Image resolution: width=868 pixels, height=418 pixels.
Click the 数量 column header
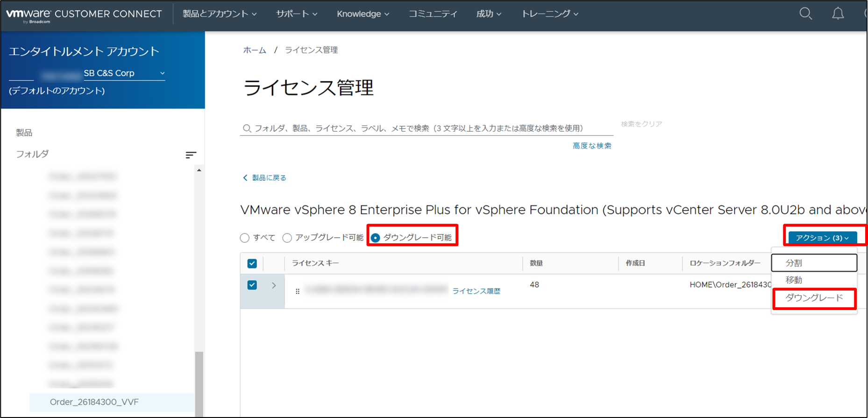(536, 263)
